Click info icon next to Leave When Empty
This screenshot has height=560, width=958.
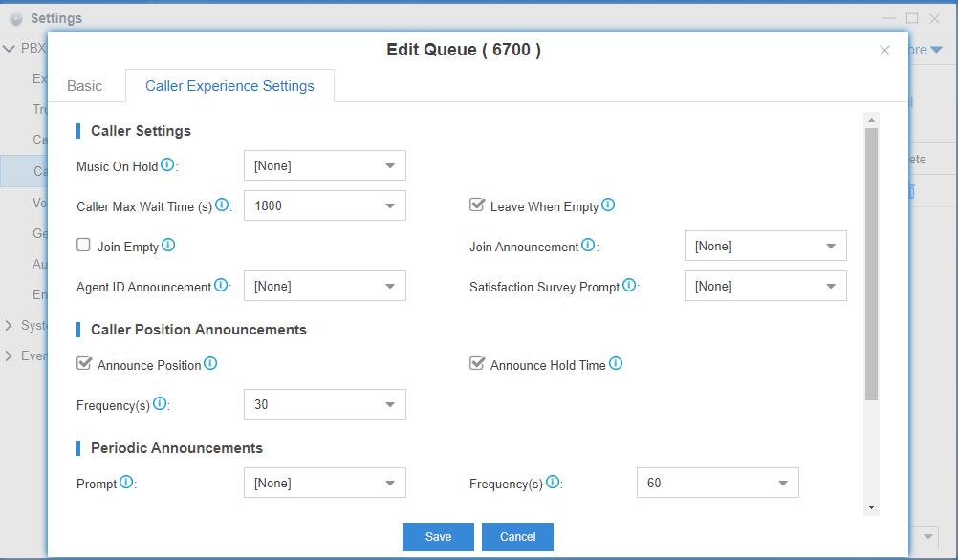tap(608, 205)
